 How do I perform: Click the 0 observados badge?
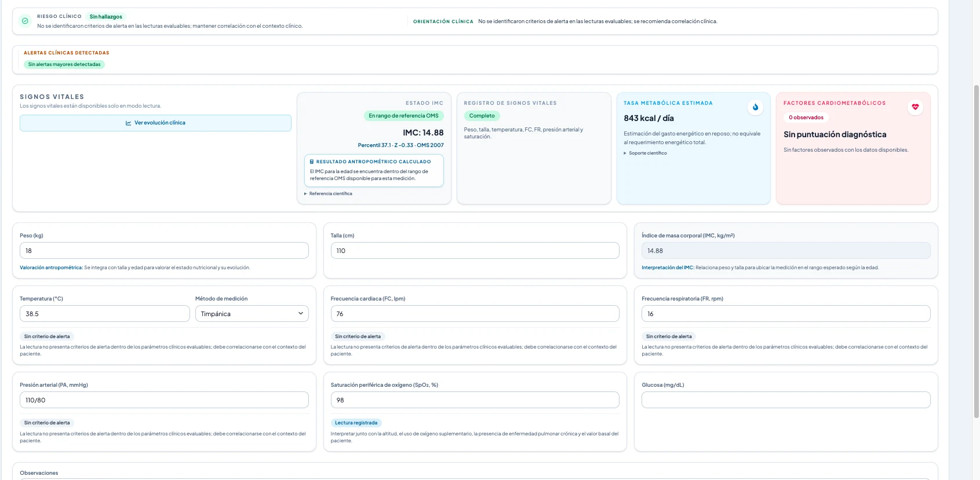[x=806, y=118]
